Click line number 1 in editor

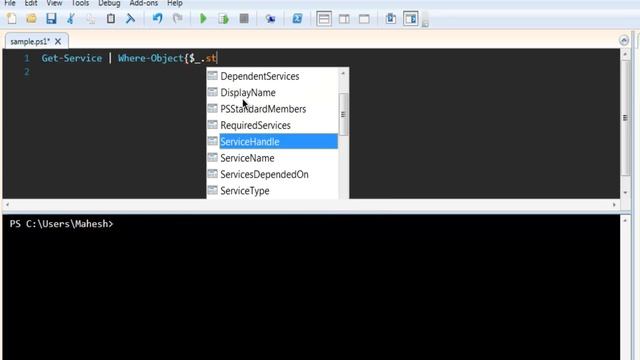(x=27, y=58)
